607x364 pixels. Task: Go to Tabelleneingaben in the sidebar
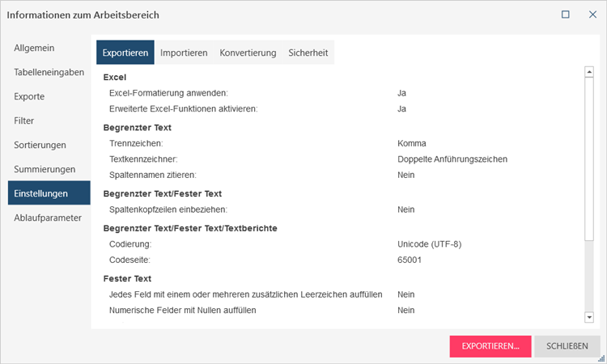pyautogui.click(x=49, y=73)
